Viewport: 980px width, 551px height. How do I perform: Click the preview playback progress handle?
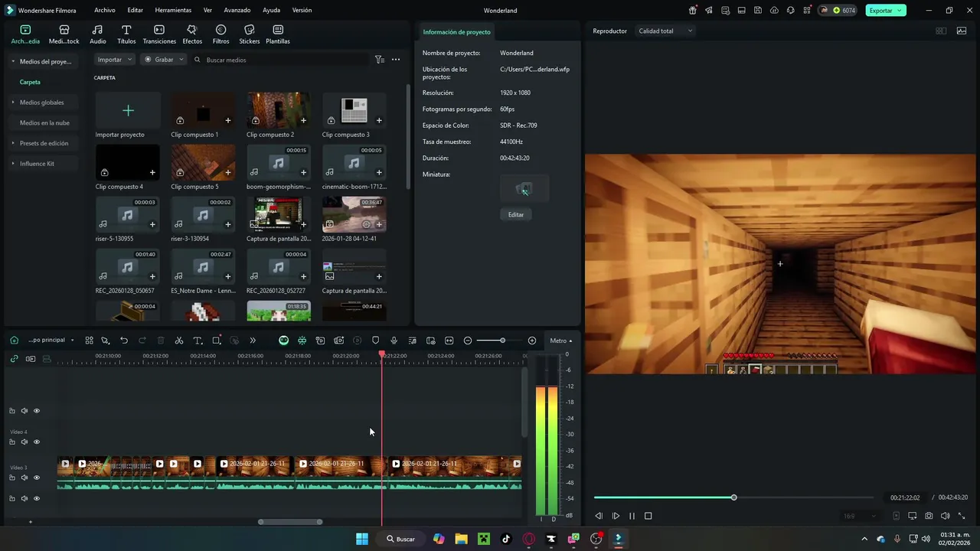click(x=733, y=498)
